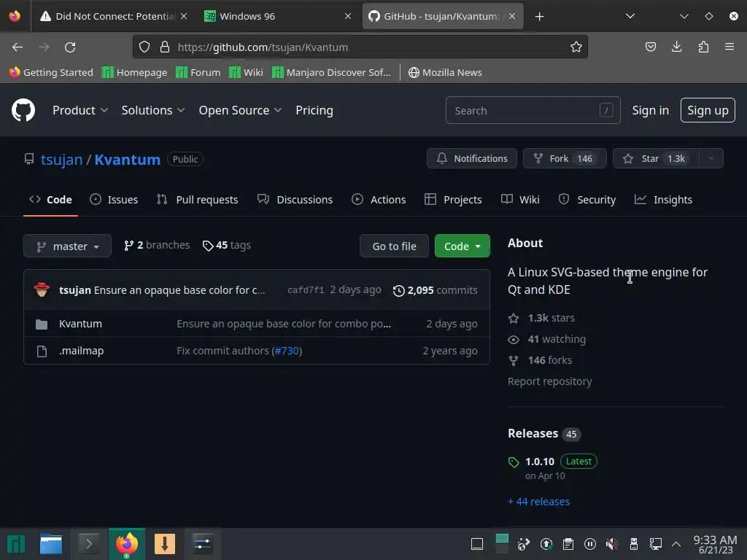Image resolution: width=747 pixels, height=560 pixels.
Task: Fork the repository with Fork button
Action: click(x=565, y=158)
